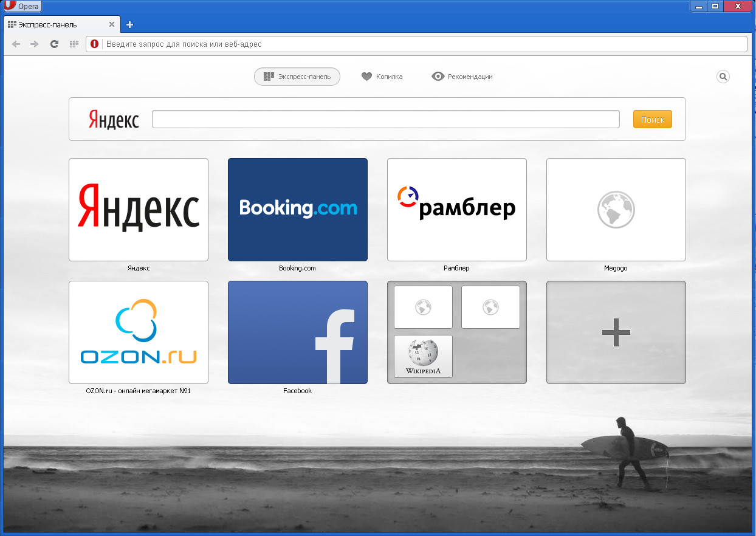Image resolution: width=756 pixels, height=536 pixels.
Task: Open the Booking.com speed dial tile
Action: pos(298,210)
